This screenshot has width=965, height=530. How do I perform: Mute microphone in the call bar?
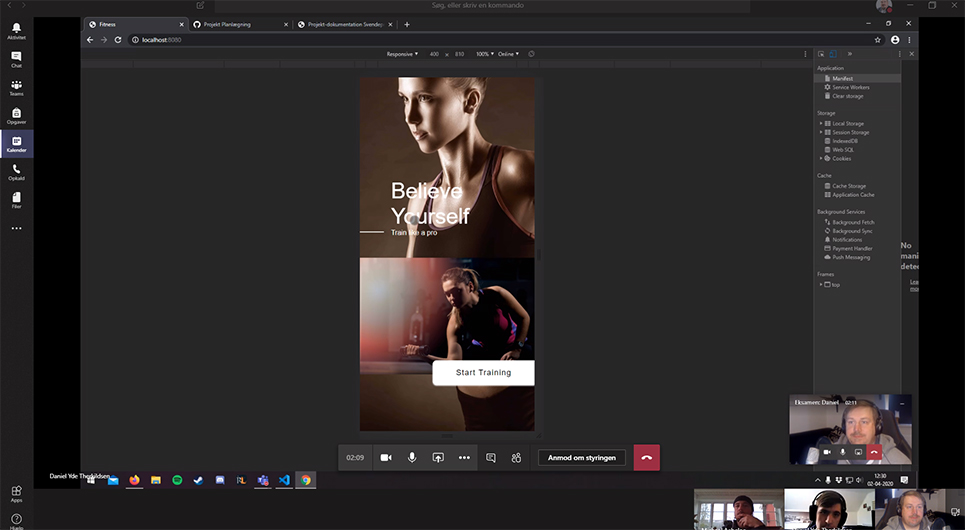click(x=412, y=457)
